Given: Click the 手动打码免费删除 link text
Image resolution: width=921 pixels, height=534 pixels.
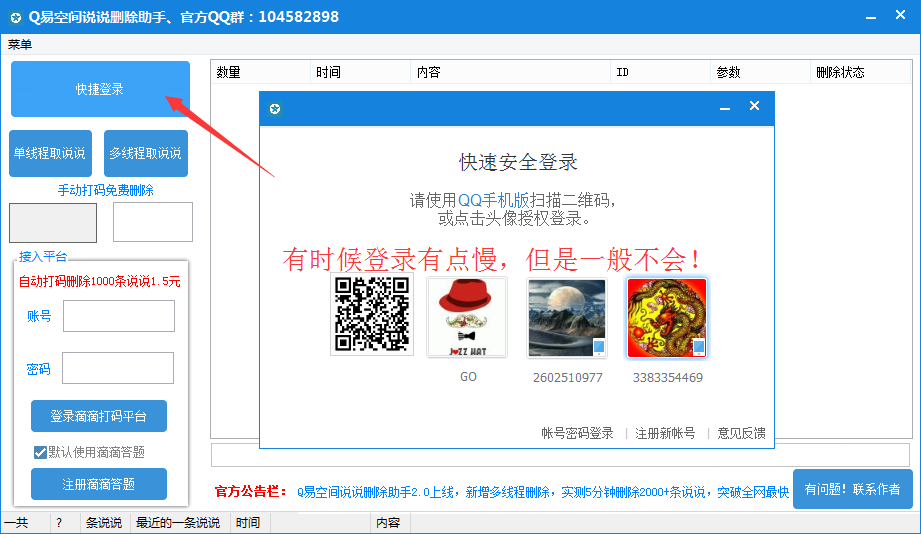Looking at the screenshot, I should pyautogui.click(x=106, y=190).
